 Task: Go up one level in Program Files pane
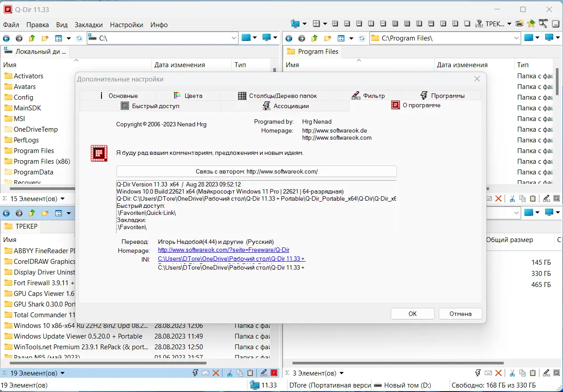coord(315,38)
